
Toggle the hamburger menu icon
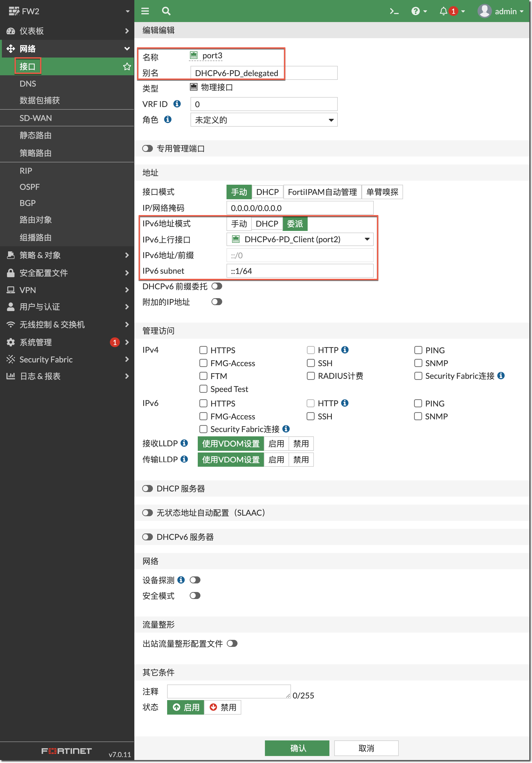[x=145, y=11]
